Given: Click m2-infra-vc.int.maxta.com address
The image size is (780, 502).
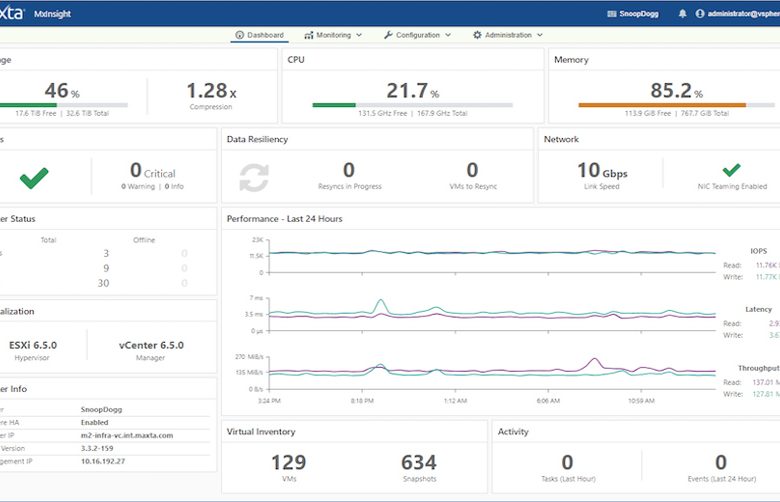Looking at the screenshot, I should click(x=127, y=435).
